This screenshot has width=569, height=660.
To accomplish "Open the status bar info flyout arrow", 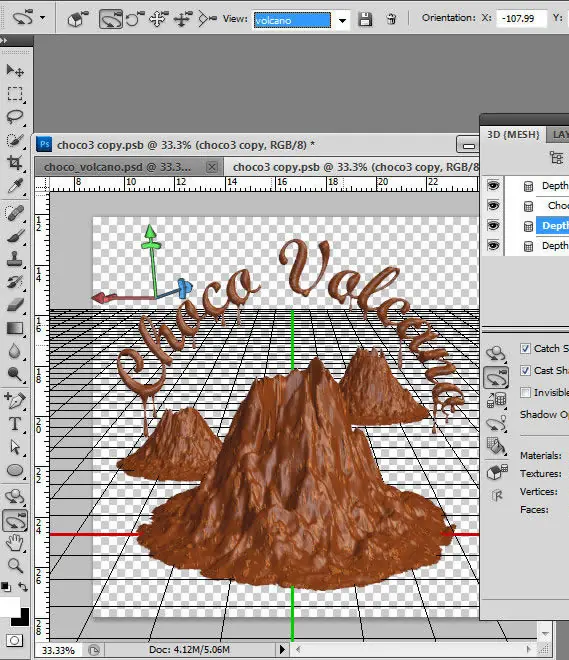I will [282, 649].
